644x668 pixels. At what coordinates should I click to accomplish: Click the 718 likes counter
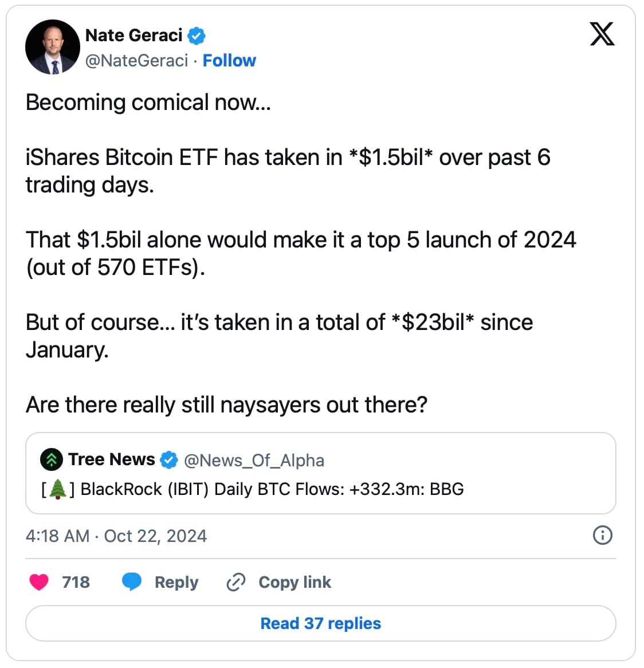click(x=76, y=582)
